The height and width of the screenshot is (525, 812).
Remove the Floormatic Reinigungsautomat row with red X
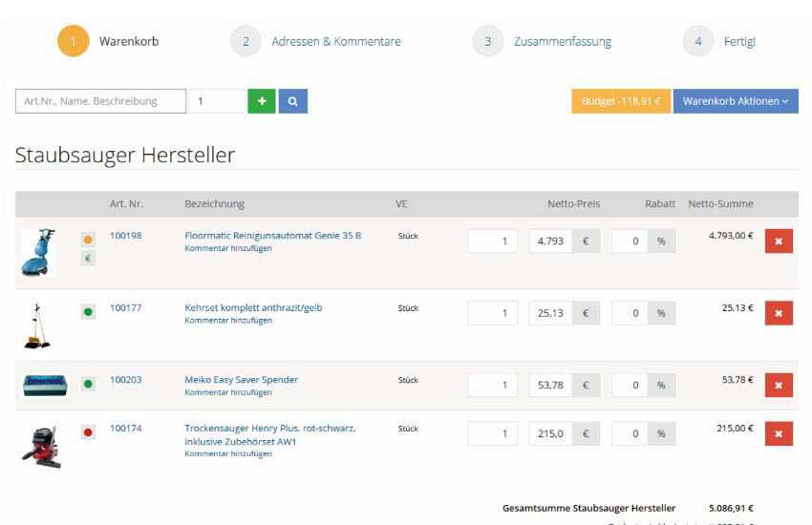point(779,241)
